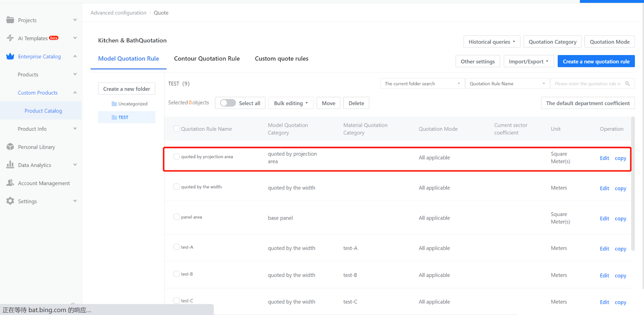Click Edit link for panel area rule
The image size is (644, 315).
click(604, 218)
